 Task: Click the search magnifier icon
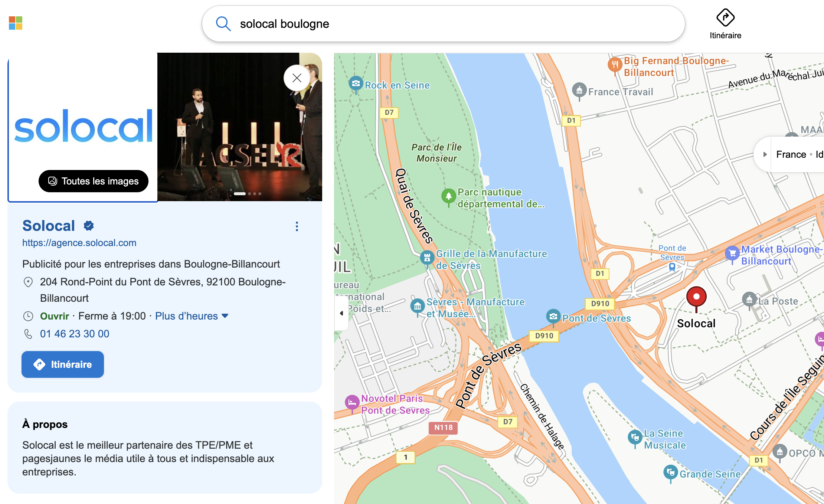223,24
